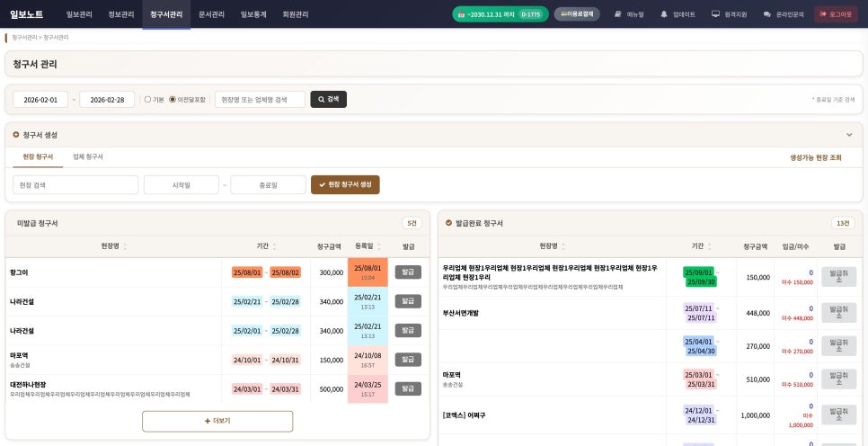The width and height of the screenshot is (868, 446).
Task: Sort unissued invoices by 현장명 column
Action: click(x=125, y=246)
